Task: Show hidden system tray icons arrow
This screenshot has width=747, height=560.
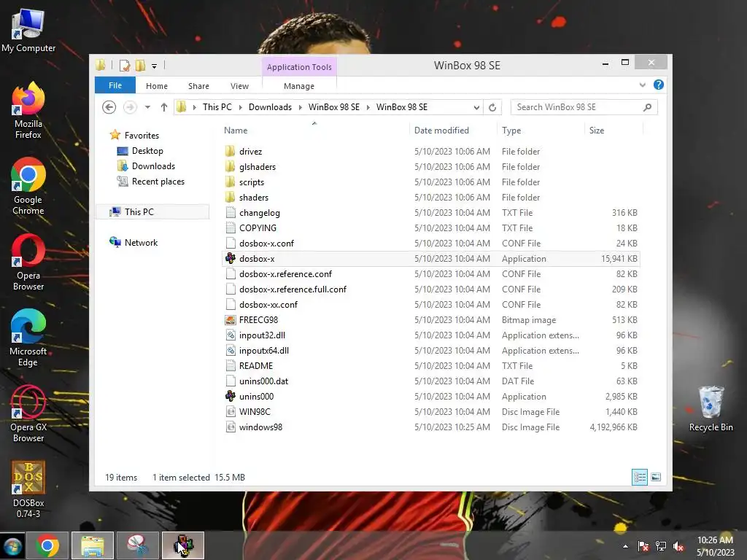Action: 625,546
